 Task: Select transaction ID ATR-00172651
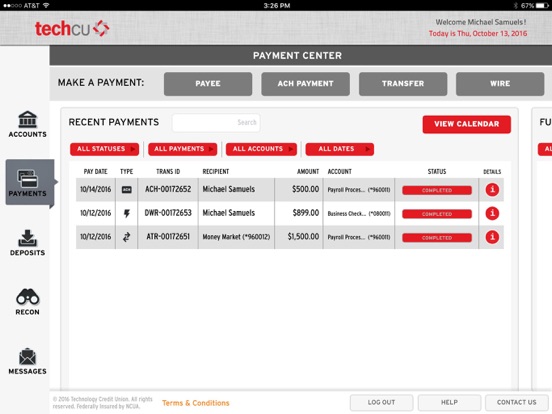pos(168,237)
